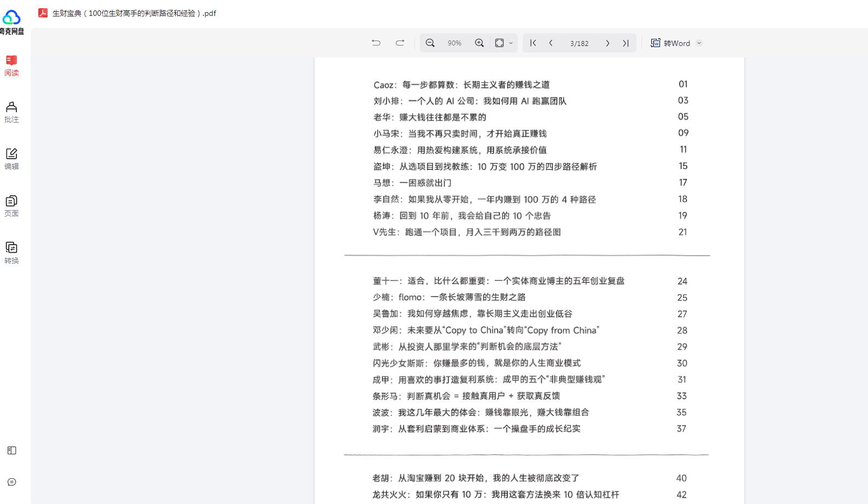Select the 阅读 reading mode tab
This screenshot has width=868, height=504.
tap(11, 65)
